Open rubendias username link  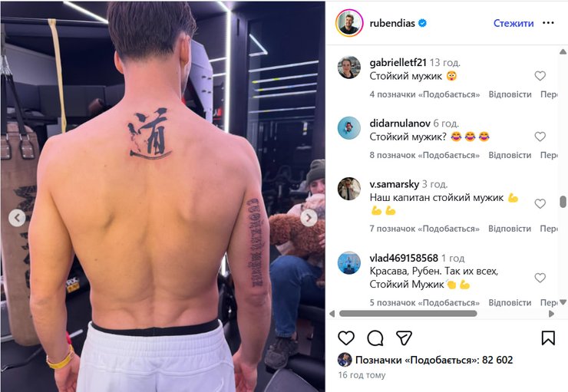pos(392,23)
